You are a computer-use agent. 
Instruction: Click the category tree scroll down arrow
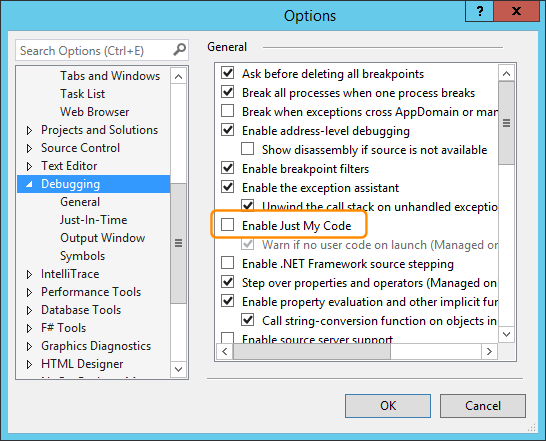tap(178, 369)
